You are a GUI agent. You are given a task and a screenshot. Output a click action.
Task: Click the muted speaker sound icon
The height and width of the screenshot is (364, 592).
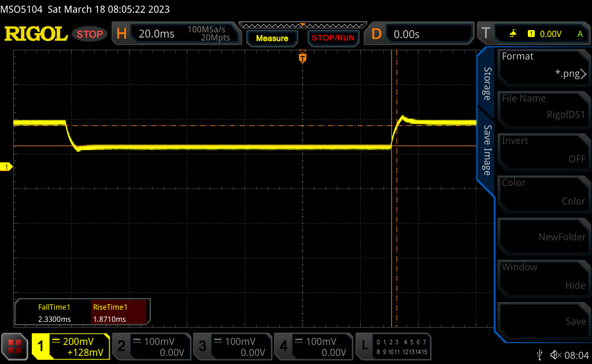pos(556,354)
